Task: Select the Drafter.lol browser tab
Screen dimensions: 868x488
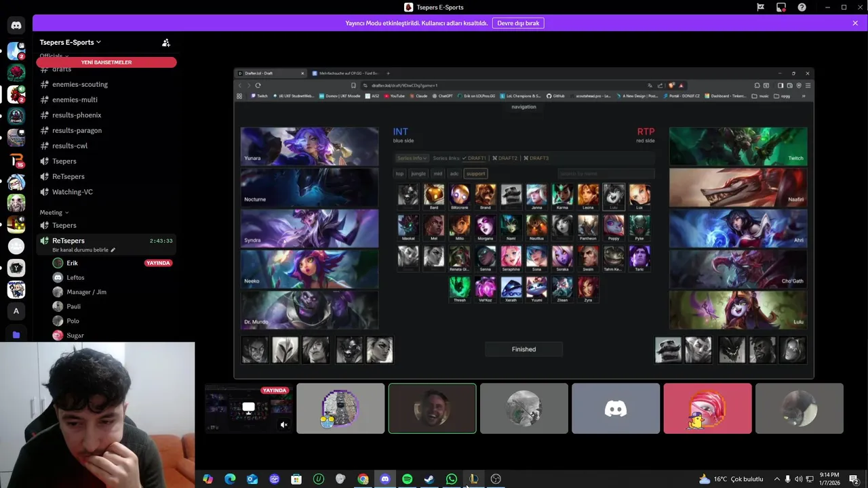Action: pyautogui.click(x=271, y=73)
